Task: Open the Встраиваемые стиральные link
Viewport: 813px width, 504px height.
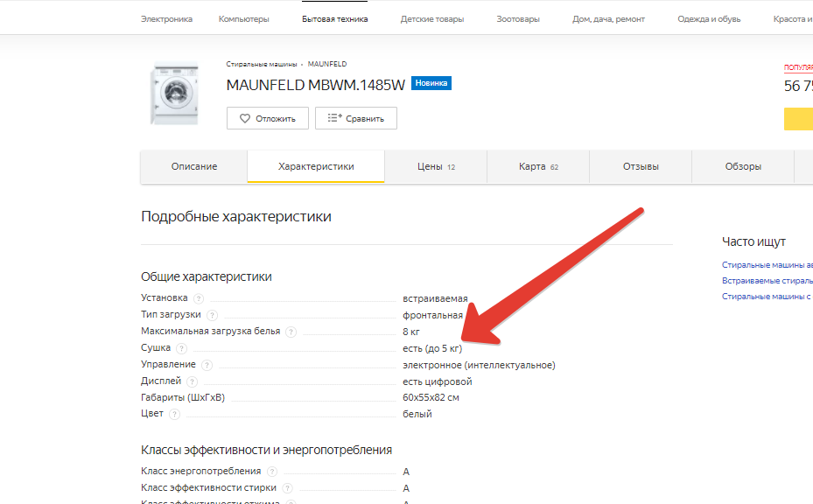Action: [767, 281]
